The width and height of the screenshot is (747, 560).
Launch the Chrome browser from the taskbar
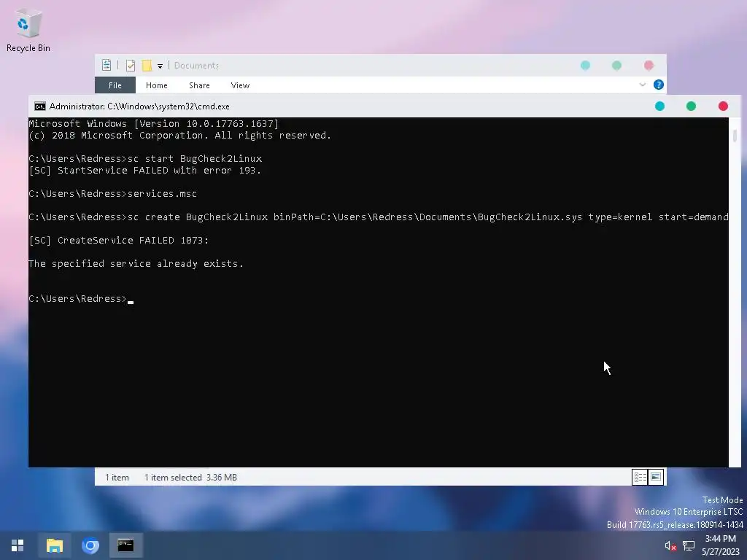click(x=90, y=545)
